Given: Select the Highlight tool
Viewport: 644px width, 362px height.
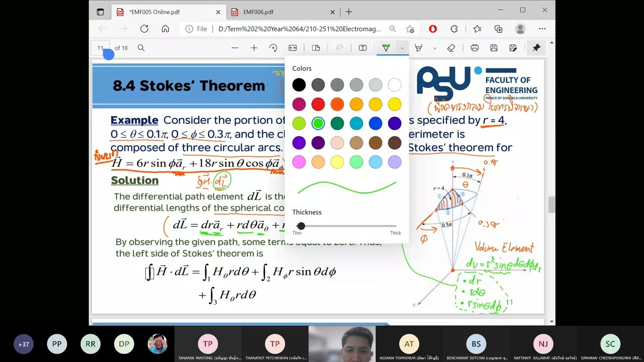Looking at the screenshot, I should point(419,48).
